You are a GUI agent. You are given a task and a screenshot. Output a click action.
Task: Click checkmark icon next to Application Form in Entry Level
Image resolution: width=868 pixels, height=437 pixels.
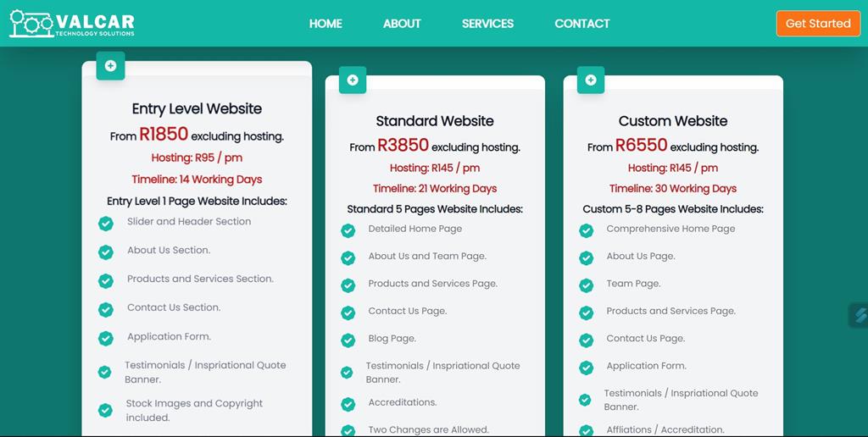coord(106,339)
